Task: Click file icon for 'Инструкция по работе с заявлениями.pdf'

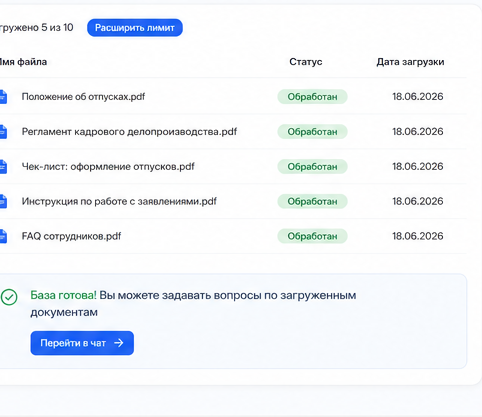Action: (x=3, y=201)
